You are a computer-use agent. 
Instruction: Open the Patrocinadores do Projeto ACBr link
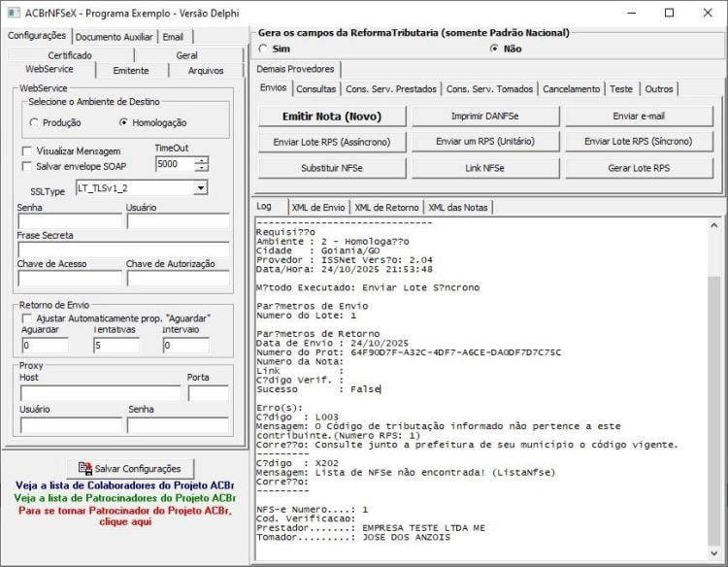[x=125, y=498]
